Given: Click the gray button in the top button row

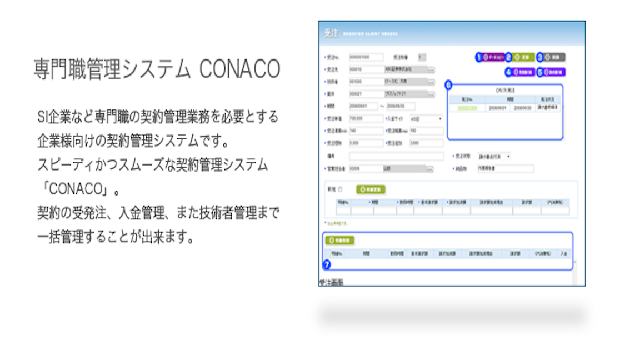Looking at the screenshot, I should [x=554, y=58].
